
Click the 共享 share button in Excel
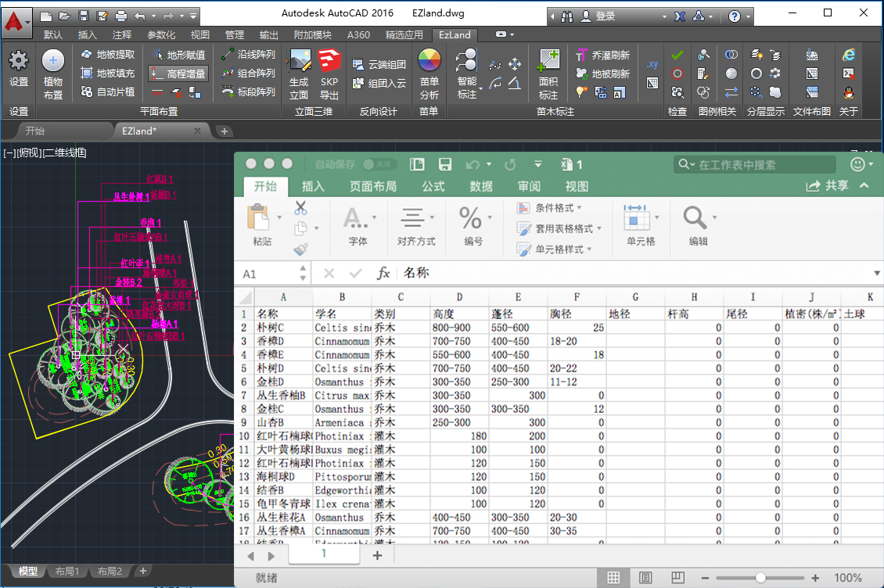[x=828, y=185]
